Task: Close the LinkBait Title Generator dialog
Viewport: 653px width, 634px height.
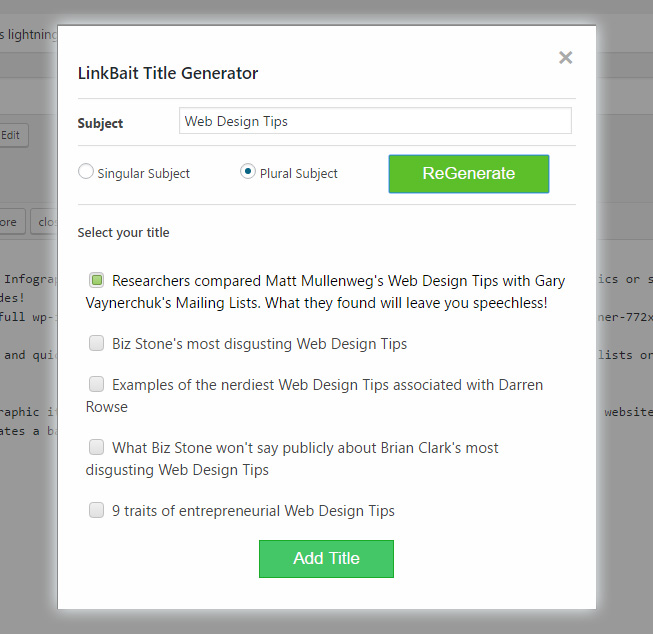Action: click(565, 57)
